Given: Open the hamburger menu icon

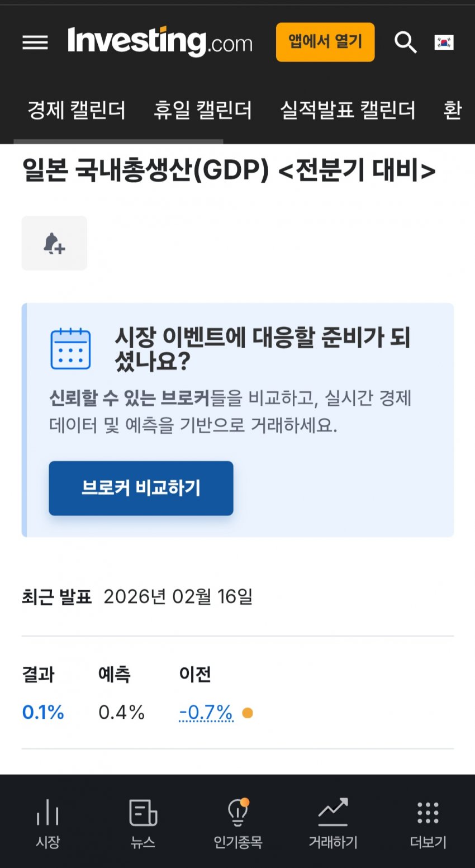Looking at the screenshot, I should click(35, 42).
